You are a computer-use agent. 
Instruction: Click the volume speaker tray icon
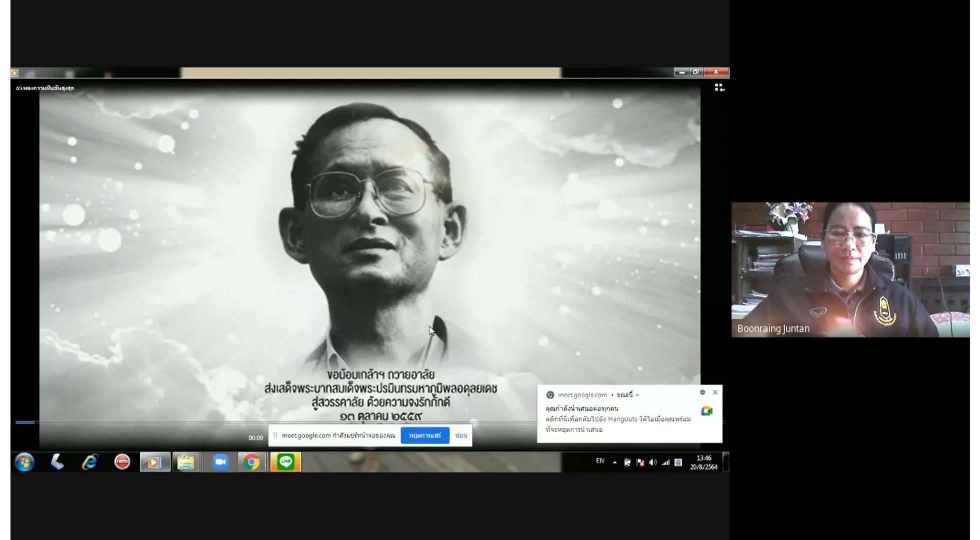coord(653,462)
